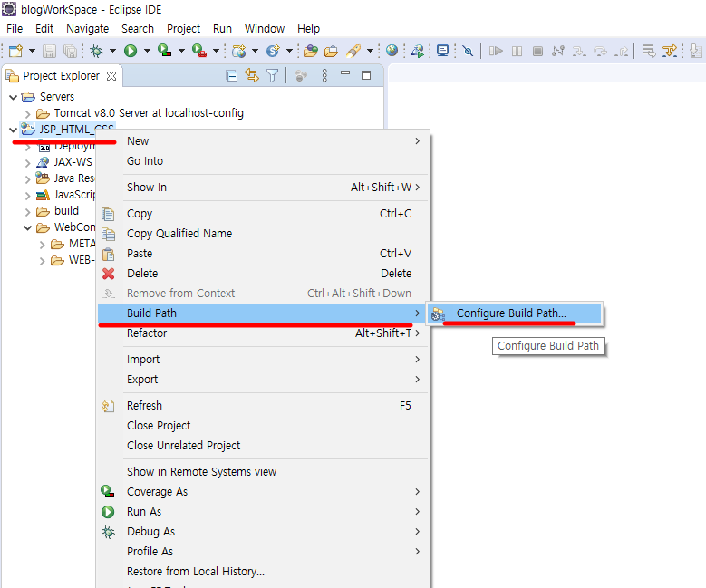Collapse the Servers tree node
This screenshot has width=706, height=588.
pos(13,97)
